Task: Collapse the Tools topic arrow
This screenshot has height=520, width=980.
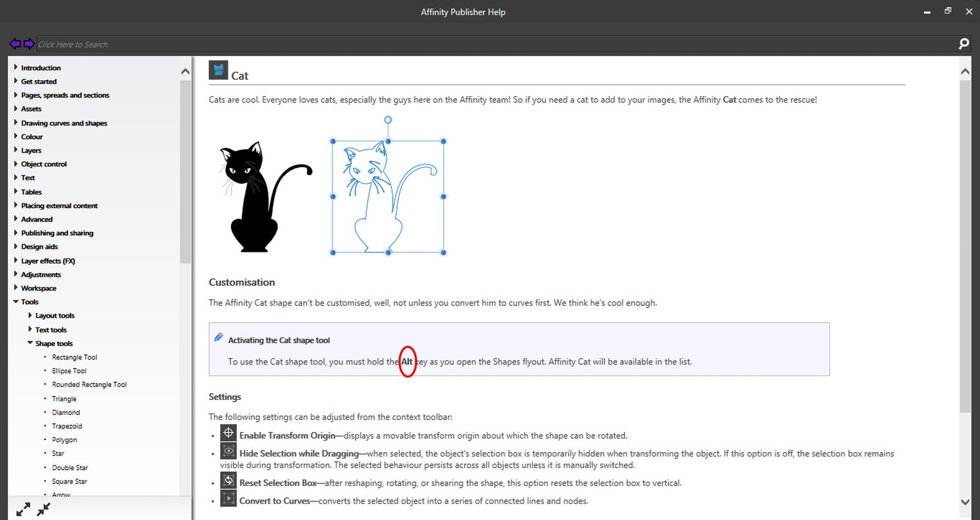Action: pyautogui.click(x=15, y=301)
